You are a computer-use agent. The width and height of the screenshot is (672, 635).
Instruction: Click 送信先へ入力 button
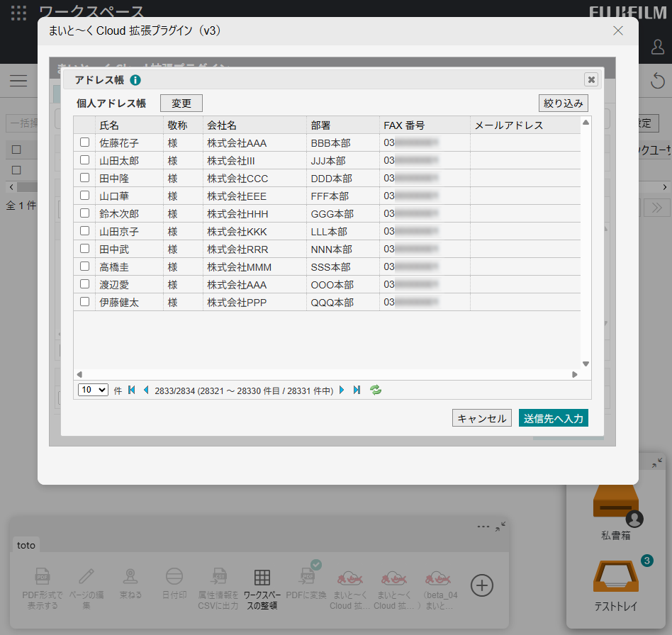pos(553,418)
